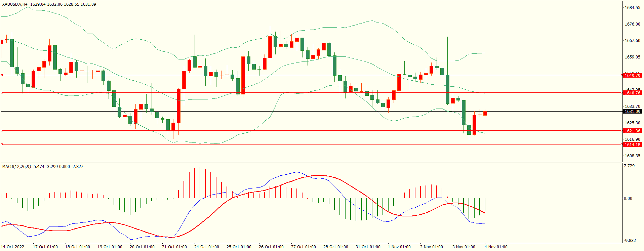The image size is (644, 251).
Task: Click the latest red candle at the chart's right
Action: [x=485, y=113]
